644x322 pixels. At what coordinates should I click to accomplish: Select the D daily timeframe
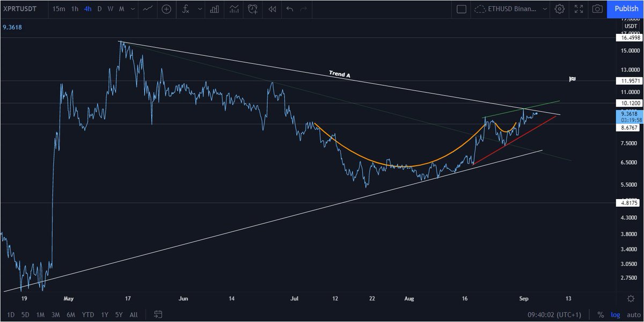(x=99, y=9)
